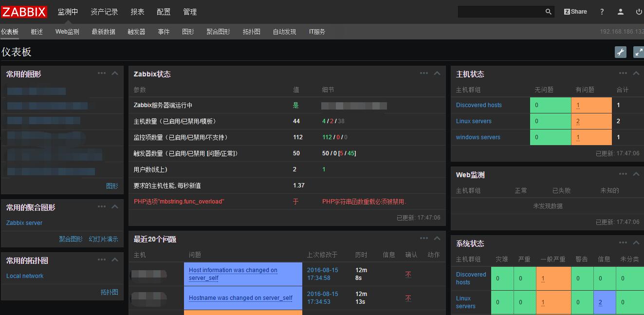Open the help question mark icon

[602, 12]
